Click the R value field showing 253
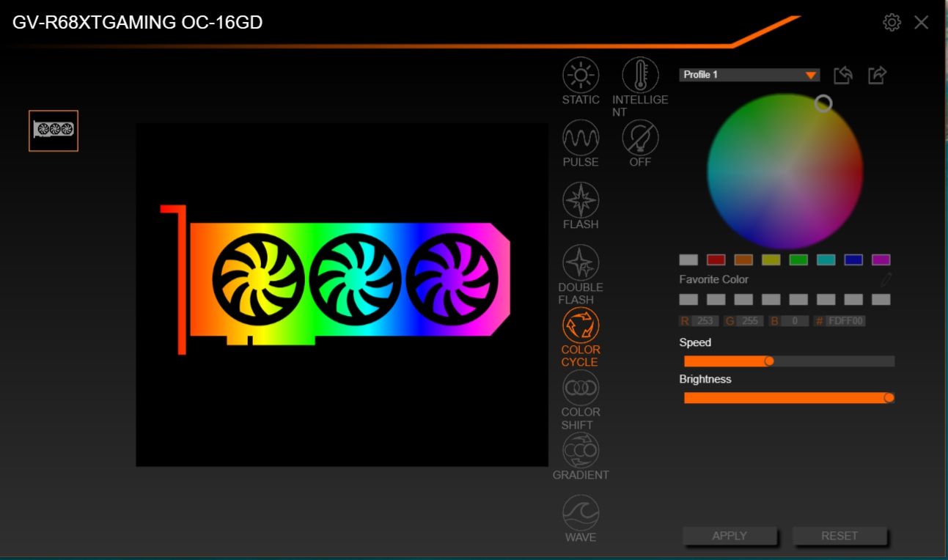This screenshot has width=948, height=560. (x=706, y=321)
